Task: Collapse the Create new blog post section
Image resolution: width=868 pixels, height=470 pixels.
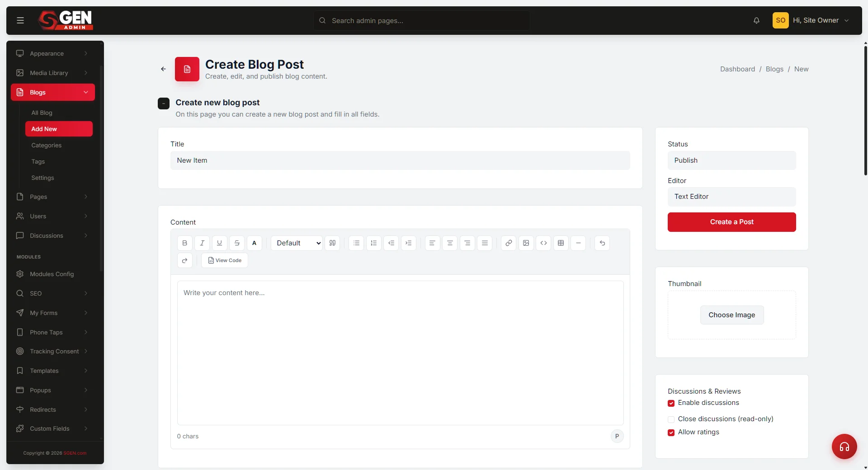Action: 164,103
